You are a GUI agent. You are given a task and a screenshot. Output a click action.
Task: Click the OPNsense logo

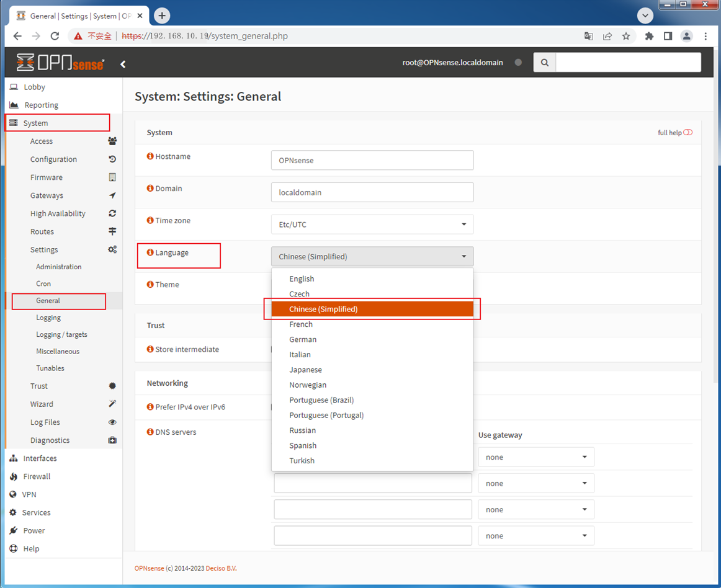pyautogui.click(x=60, y=63)
